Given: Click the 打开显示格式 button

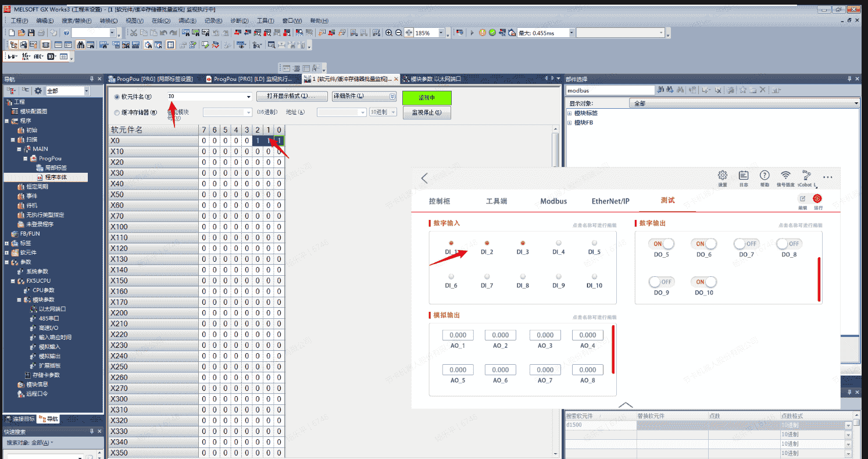Looking at the screenshot, I should tap(291, 97).
